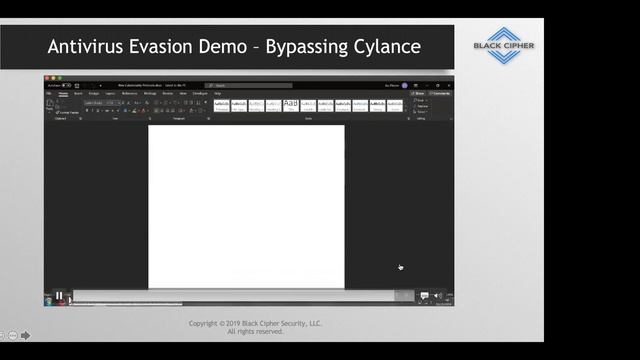Toggle Underline formatting

point(98,111)
